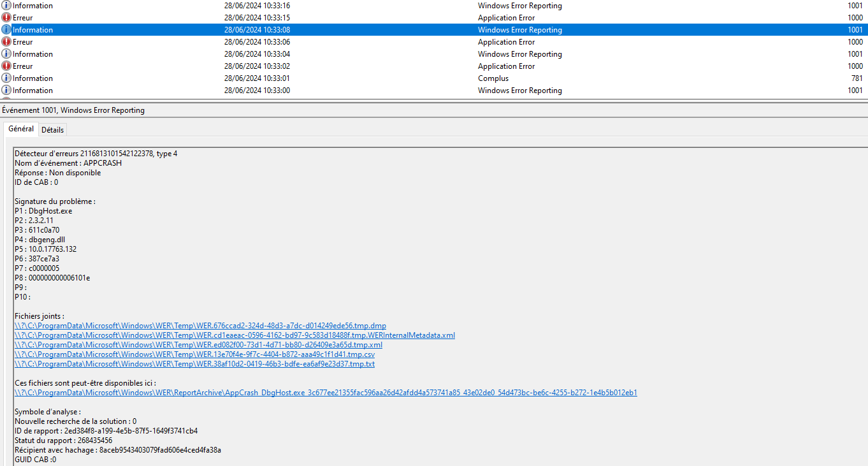The image size is (868, 466).
Task: Open the WER.38af10d2 .tmp.txt link
Action: [x=194, y=364]
